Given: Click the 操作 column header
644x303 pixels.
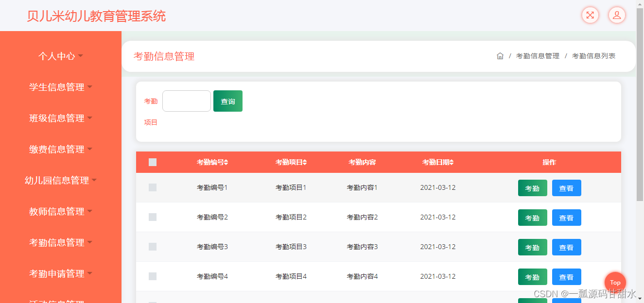Looking at the screenshot, I should (549, 162).
